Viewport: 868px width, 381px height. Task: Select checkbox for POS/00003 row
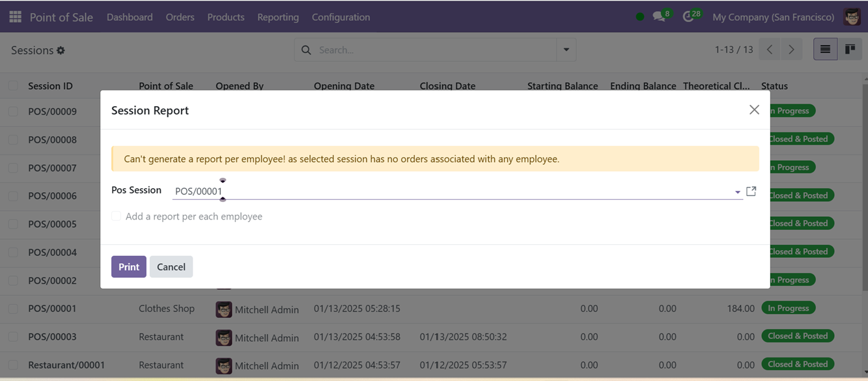coord(13,337)
